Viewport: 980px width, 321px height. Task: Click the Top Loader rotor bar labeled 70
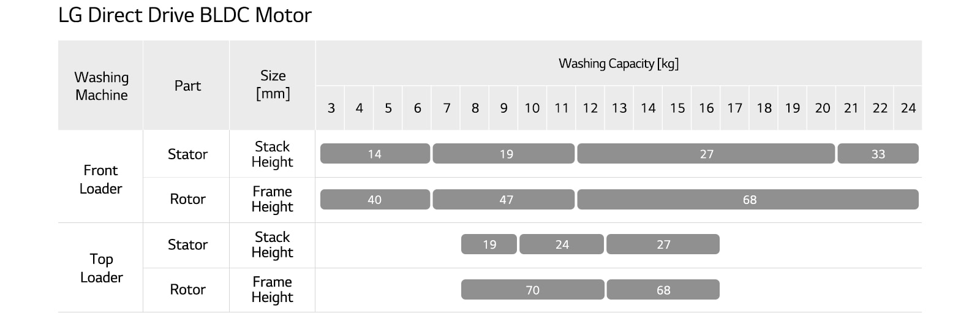(x=532, y=290)
